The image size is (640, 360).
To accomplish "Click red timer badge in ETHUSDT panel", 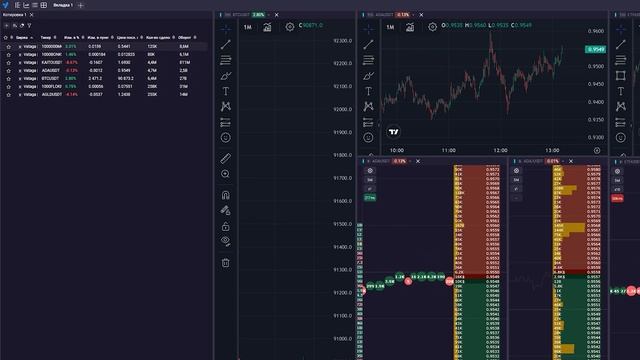I will click(x=617, y=198).
